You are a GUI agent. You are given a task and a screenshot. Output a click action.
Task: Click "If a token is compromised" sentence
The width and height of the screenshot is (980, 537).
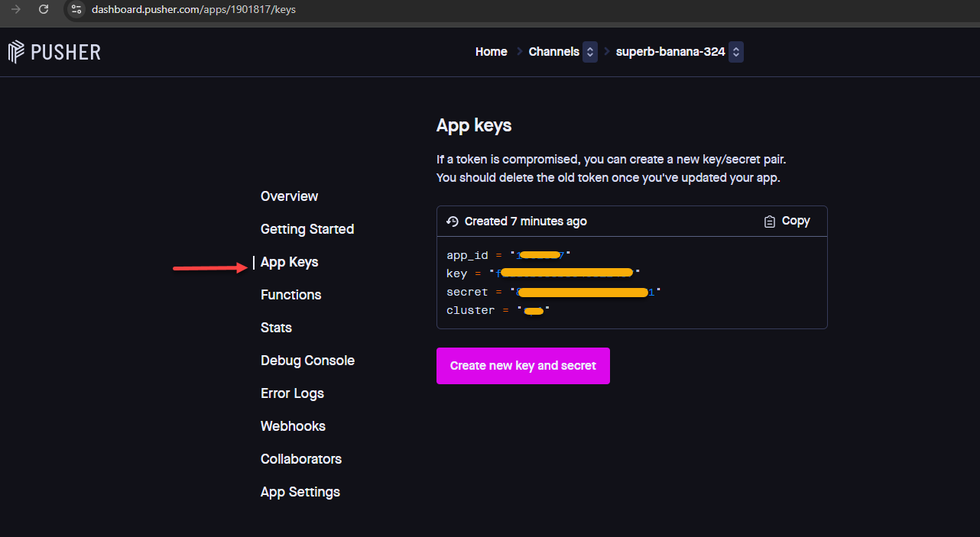[x=612, y=160]
